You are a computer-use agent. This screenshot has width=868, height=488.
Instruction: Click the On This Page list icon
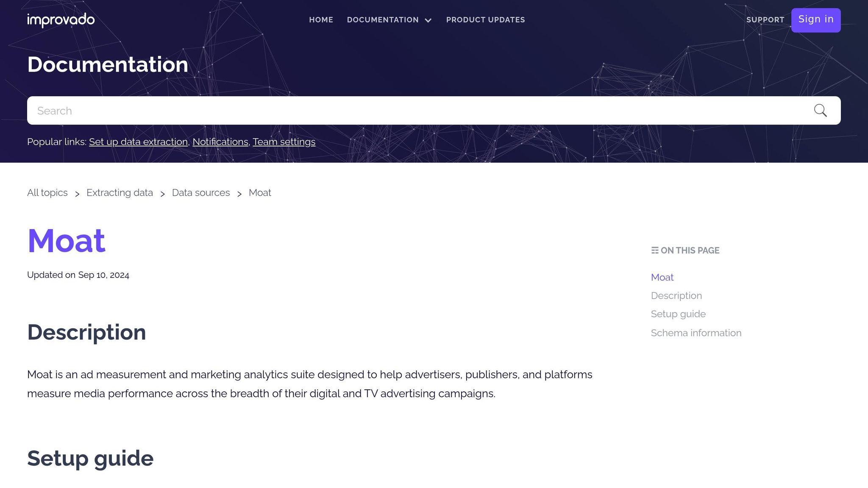655,250
